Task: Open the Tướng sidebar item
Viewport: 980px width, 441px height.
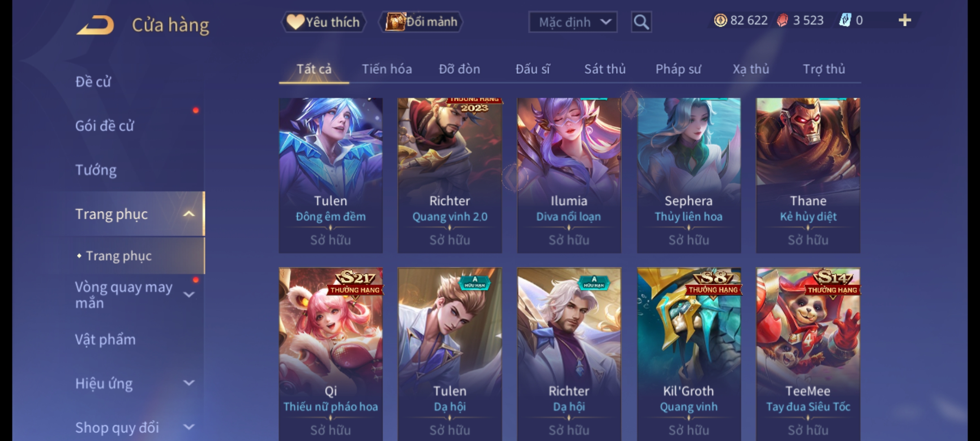Action: pos(96,170)
